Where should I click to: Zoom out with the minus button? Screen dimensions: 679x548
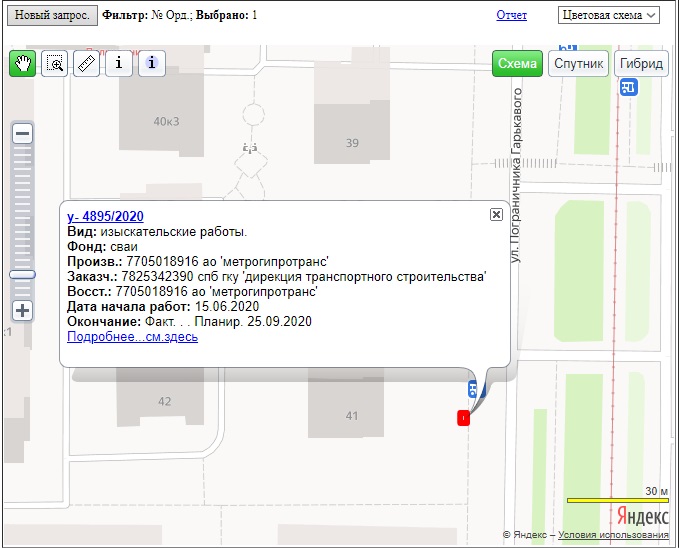coord(22,133)
